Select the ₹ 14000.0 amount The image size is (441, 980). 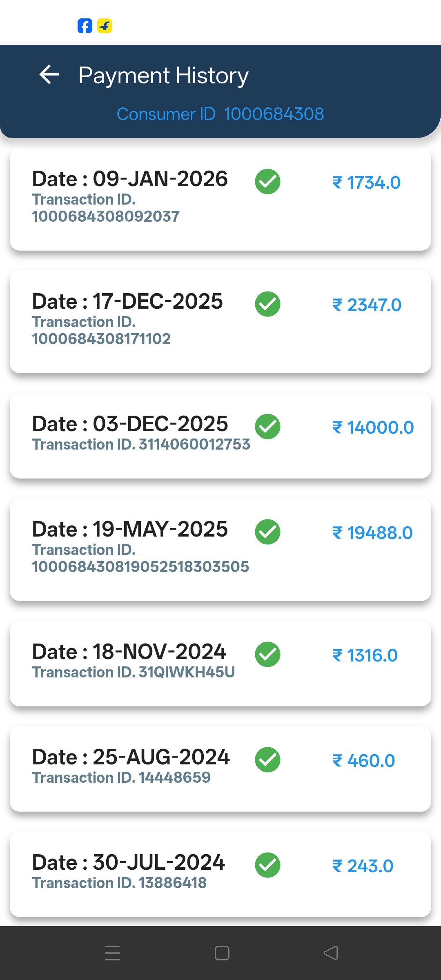click(x=373, y=428)
